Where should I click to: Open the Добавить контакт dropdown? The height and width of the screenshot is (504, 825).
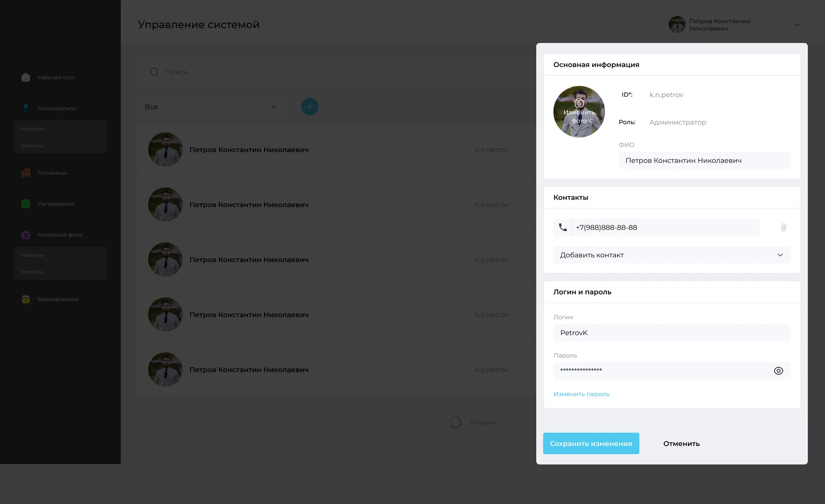click(x=672, y=255)
